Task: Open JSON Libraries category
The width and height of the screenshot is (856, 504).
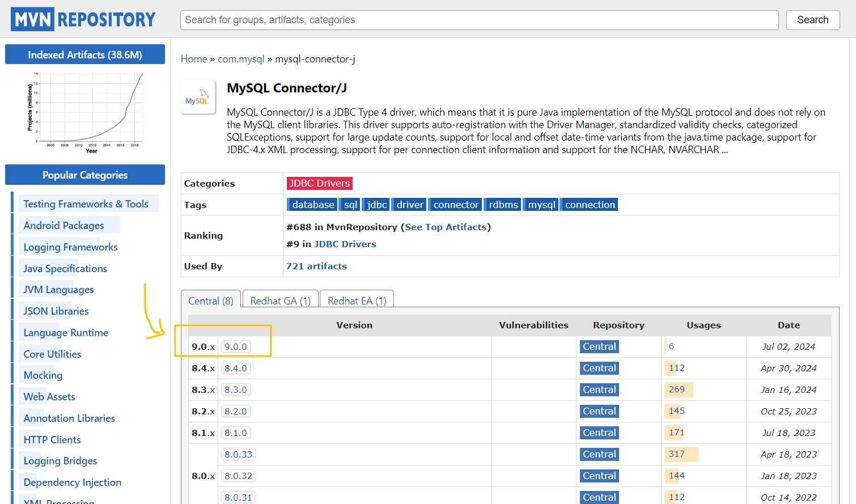Action: click(x=56, y=311)
